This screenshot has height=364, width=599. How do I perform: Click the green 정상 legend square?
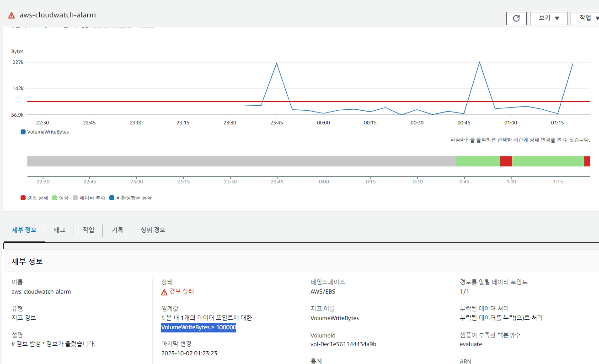pyautogui.click(x=54, y=198)
